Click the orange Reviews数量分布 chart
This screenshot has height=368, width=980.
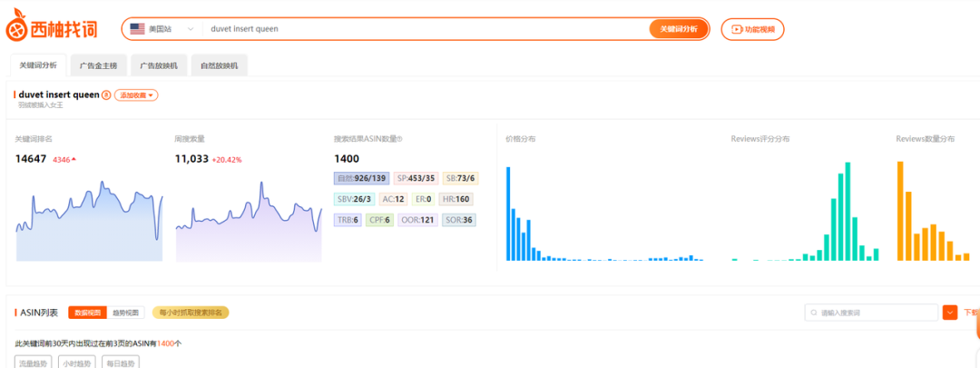pyautogui.click(x=934, y=211)
